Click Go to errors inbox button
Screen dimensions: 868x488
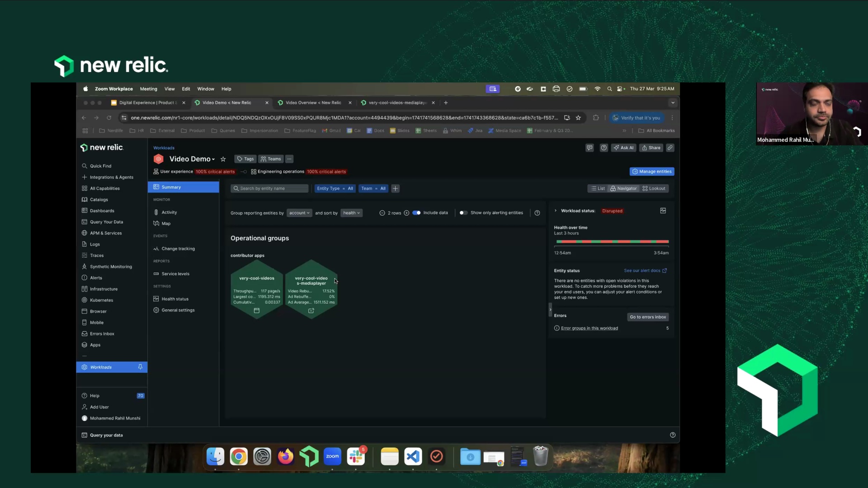648,317
